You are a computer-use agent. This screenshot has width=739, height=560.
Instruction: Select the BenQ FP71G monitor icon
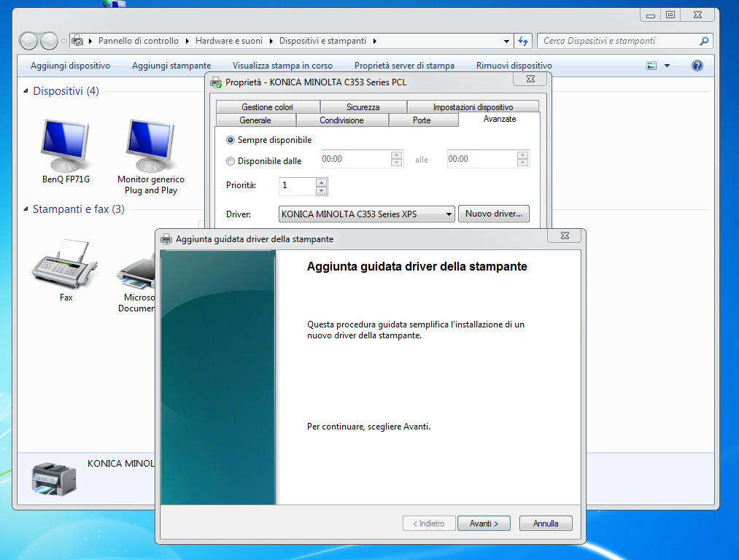(66, 147)
